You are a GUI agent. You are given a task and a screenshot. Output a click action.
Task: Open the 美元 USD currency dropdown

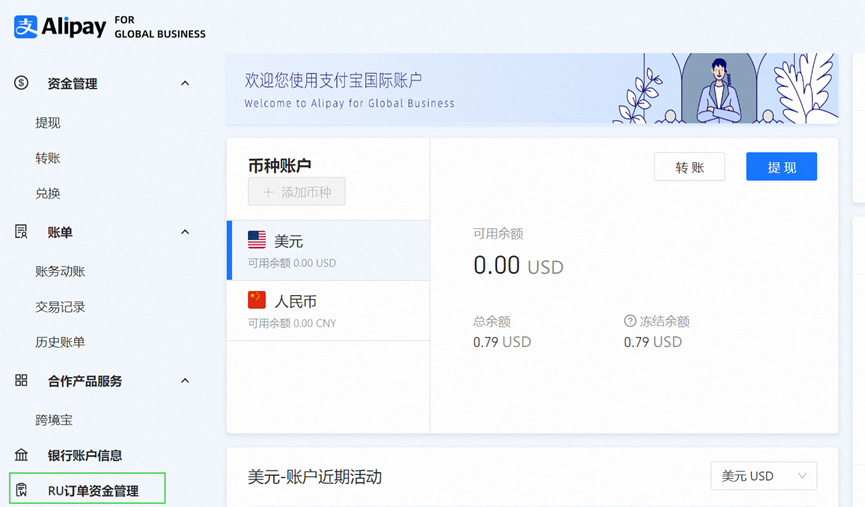tap(763, 476)
